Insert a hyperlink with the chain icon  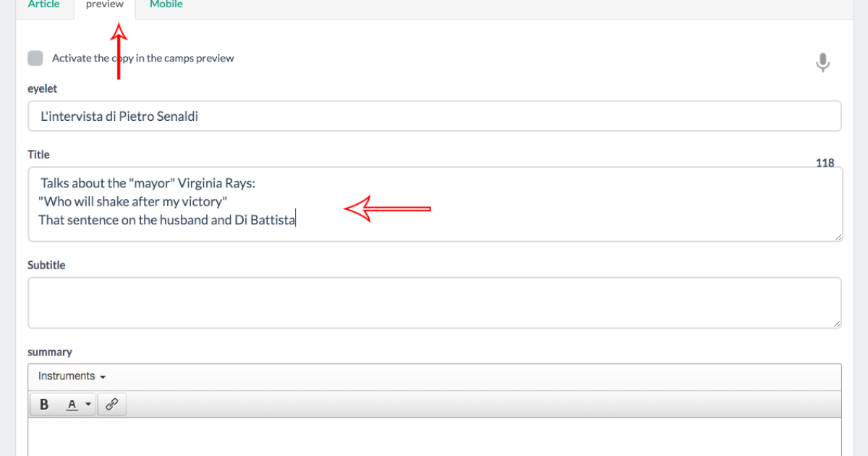pyautogui.click(x=111, y=405)
